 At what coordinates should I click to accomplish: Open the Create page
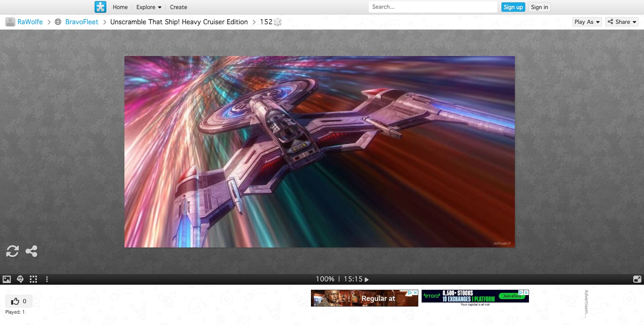click(x=178, y=7)
